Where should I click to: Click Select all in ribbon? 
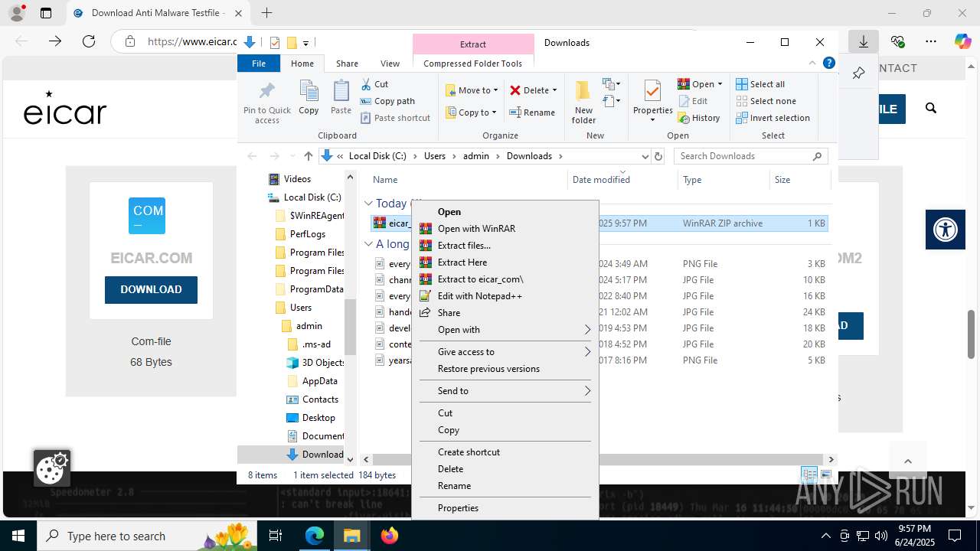pos(760,84)
